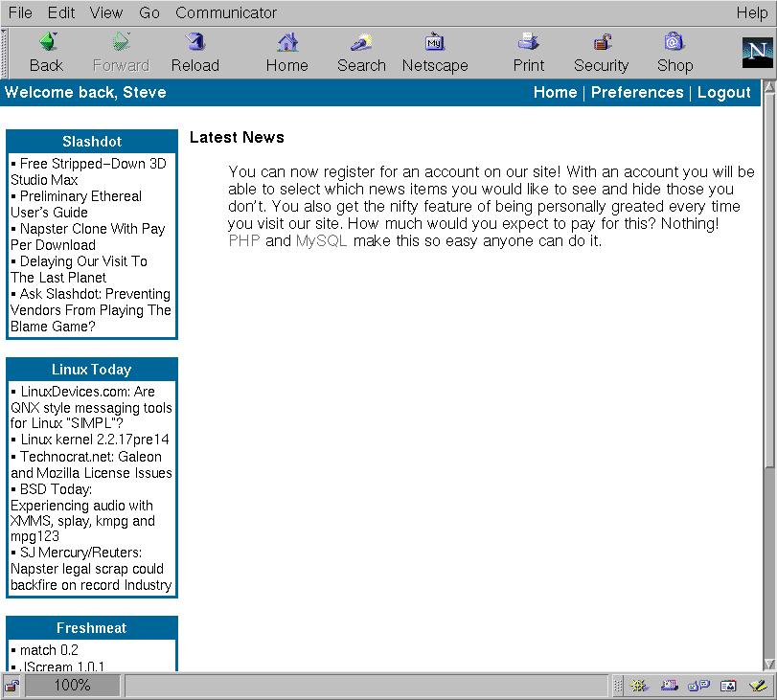
Task: Open Navigator from the component bar
Action: click(x=639, y=686)
